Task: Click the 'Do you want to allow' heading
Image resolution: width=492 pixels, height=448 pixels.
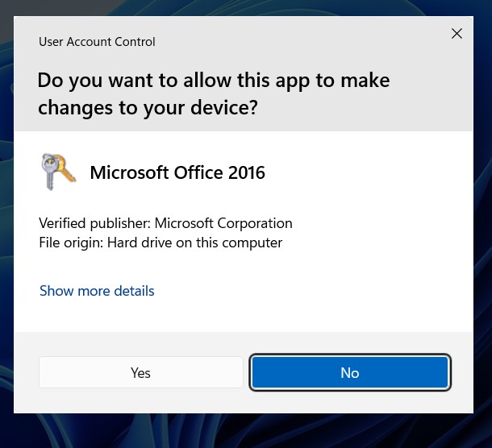Action: (214, 93)
